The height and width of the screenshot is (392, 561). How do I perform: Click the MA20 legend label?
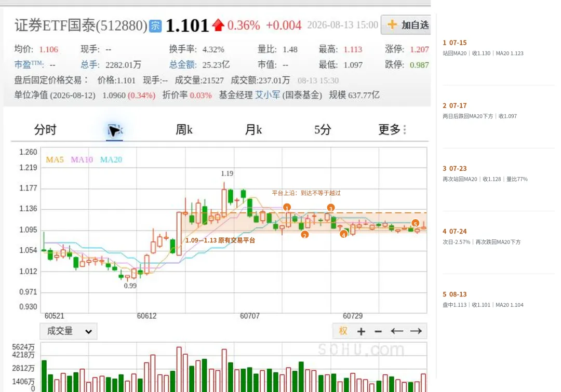pos(111,159)
